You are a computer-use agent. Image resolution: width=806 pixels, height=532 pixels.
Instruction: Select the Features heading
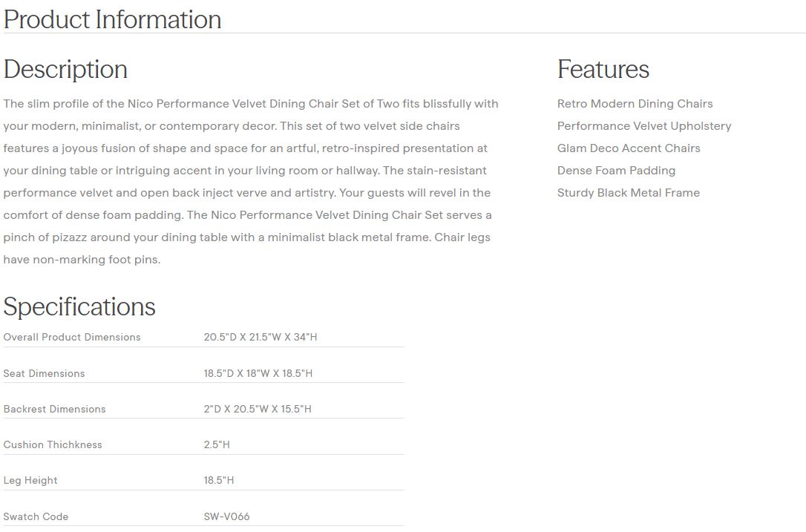pos(603,69)
